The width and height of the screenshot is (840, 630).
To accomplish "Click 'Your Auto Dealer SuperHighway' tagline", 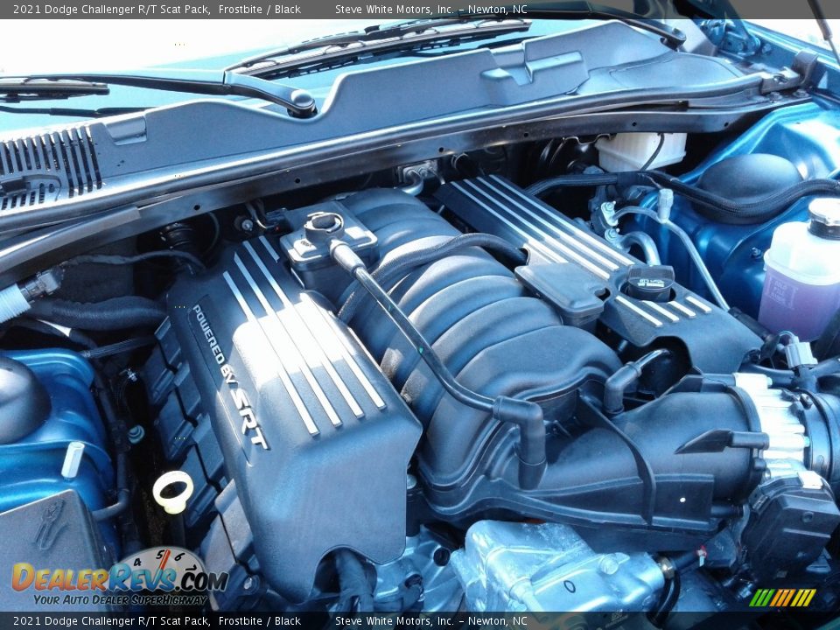I will 121,599.
